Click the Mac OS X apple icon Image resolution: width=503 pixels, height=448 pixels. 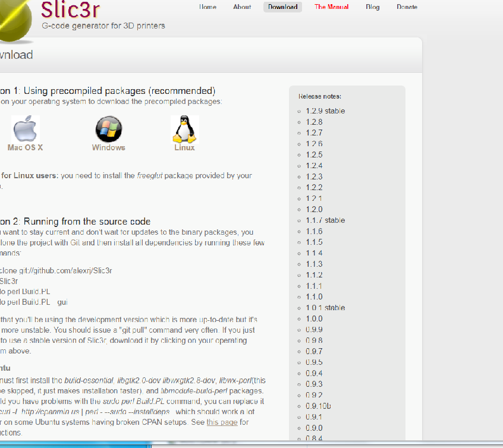[25, 129]
